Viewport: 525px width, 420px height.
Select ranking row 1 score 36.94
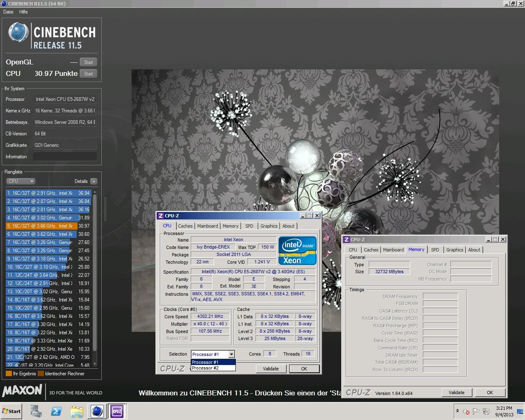[48, 193]
